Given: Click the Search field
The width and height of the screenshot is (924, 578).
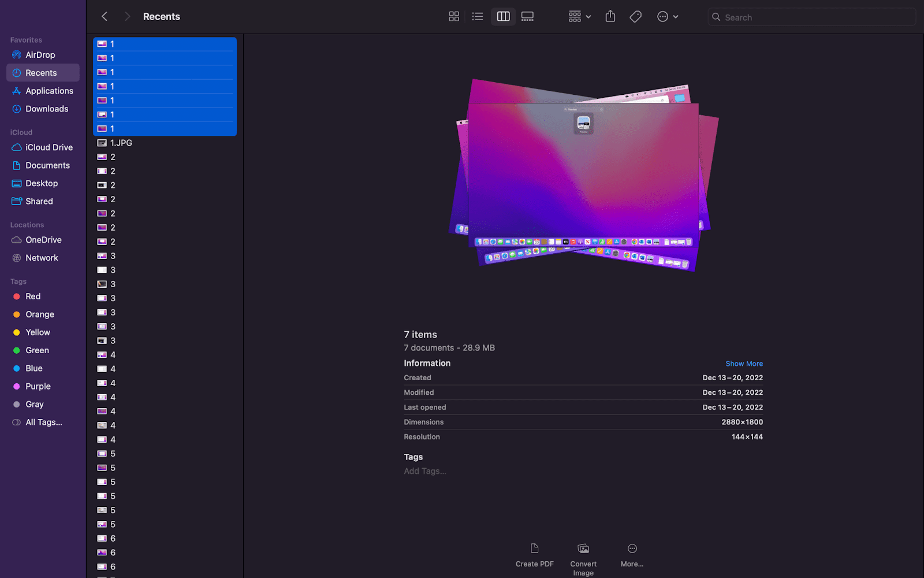Looking at the screenshot, I should coord(811,17).
